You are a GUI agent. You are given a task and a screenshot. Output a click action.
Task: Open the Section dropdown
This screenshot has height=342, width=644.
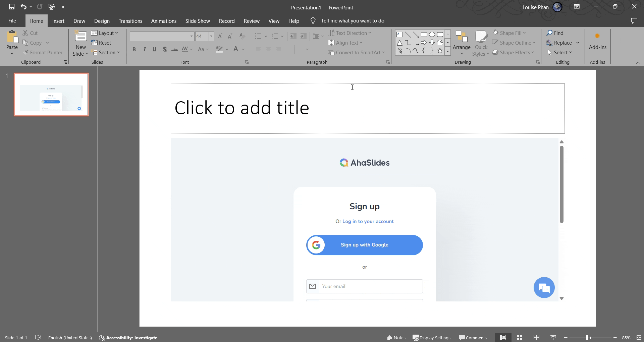[x=106, y=53]
